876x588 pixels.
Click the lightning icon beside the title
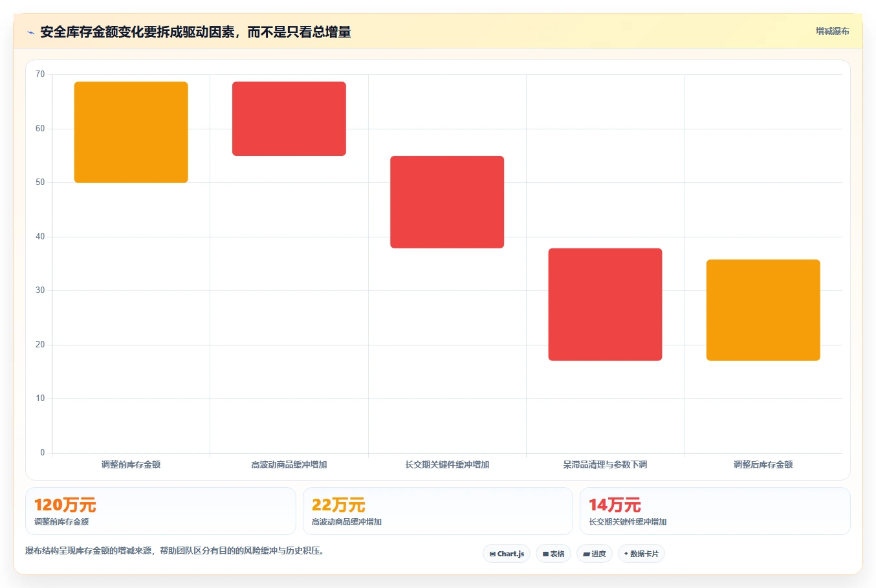(x=30, y=32)
